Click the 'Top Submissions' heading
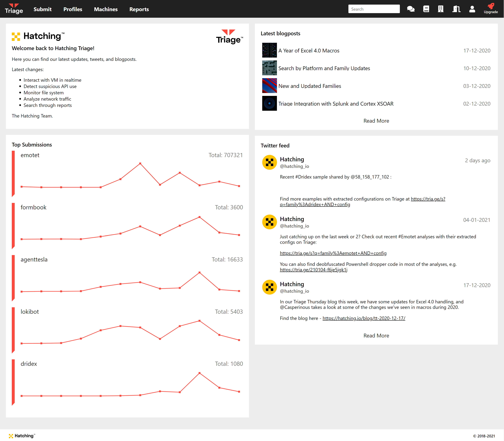 (x=32, y=145)
